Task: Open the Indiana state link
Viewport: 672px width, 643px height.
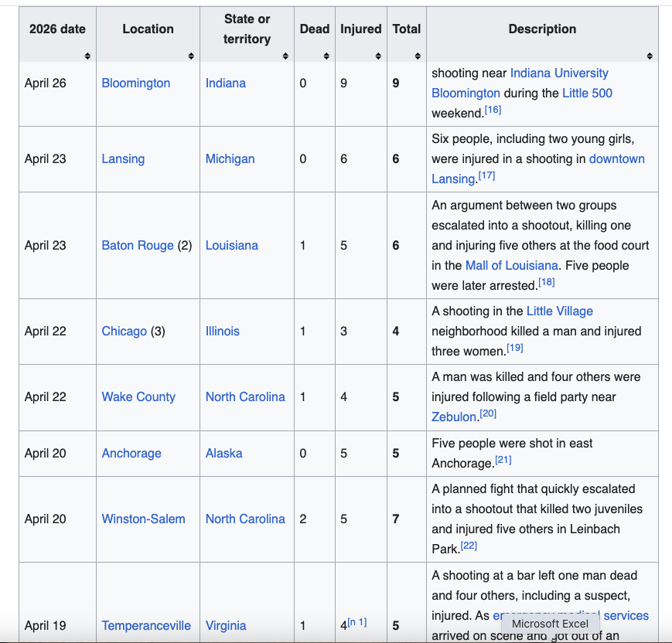Action: pyautogui.click(x=226, y=83)
